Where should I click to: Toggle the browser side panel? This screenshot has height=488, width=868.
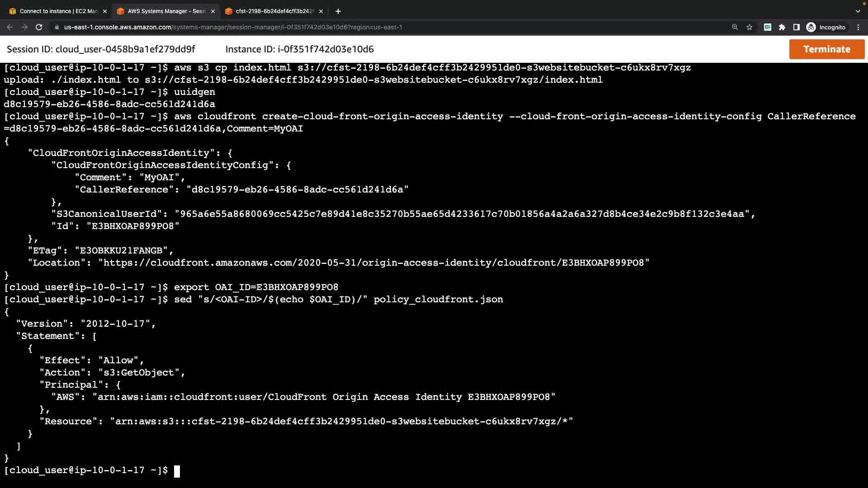pos(797,27)
